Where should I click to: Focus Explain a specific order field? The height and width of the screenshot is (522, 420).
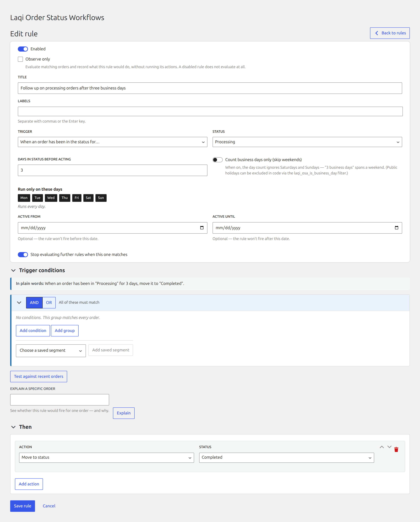pyautogui.click(x=59, y=400)
